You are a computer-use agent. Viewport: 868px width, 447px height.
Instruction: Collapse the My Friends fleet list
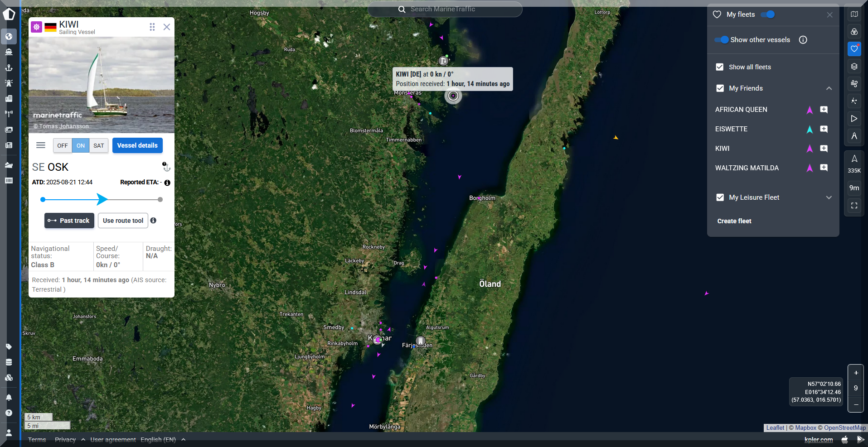tap(829, 88)
